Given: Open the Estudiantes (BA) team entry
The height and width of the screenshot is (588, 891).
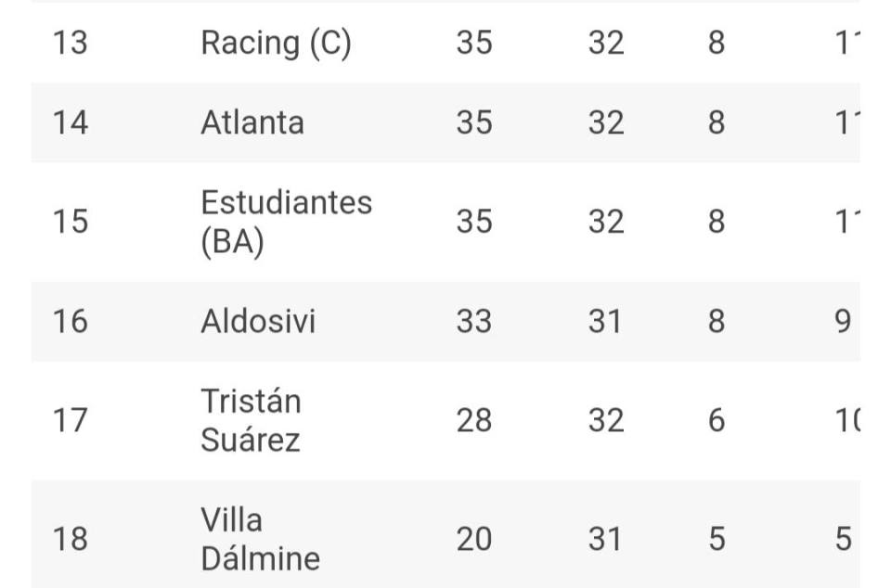Looking at the screenshot, I should tap(286, 222).
